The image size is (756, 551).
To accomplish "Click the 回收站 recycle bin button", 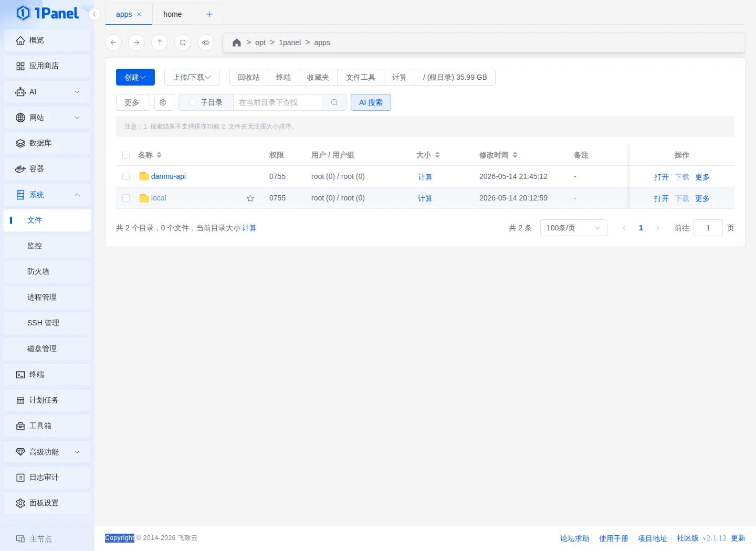I will tap(249, 77).
